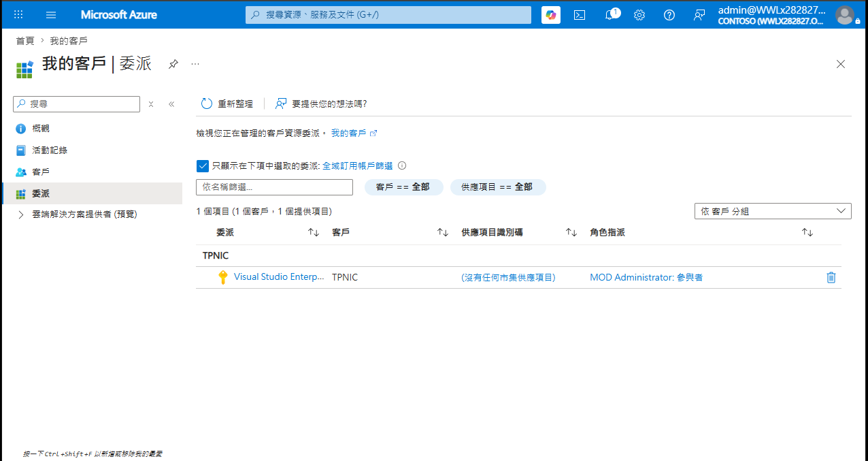
Task: Select 委派 in the sidebar
Action: click(93, 193)
